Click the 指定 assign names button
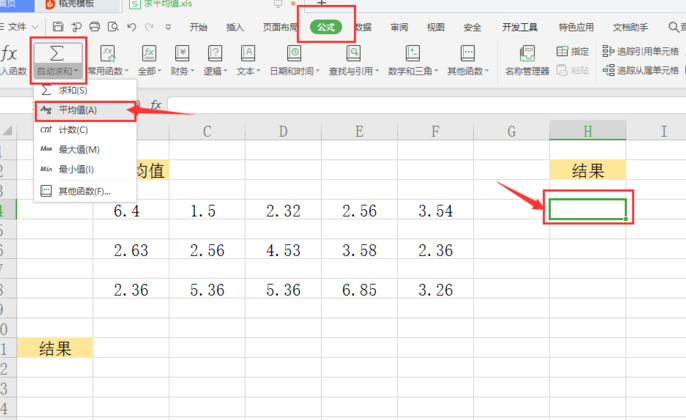This screenshot has height=420, width=686. coord(573,52)
